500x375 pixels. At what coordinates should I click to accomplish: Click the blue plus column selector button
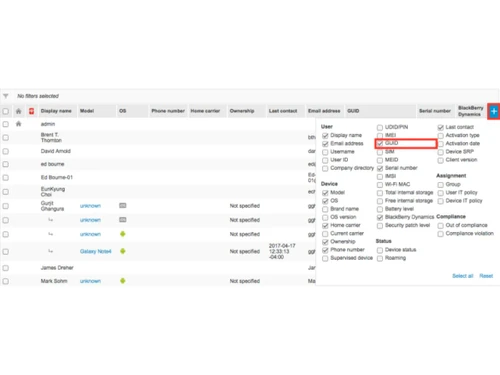[x=494, y=111]
